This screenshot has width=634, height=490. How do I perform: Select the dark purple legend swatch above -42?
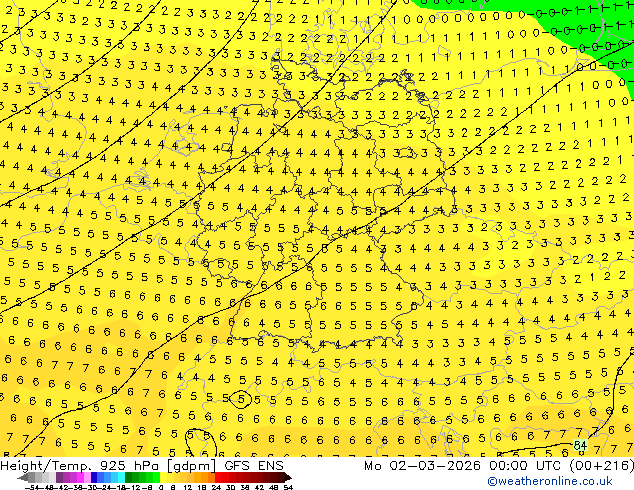(x=59, y=477)
